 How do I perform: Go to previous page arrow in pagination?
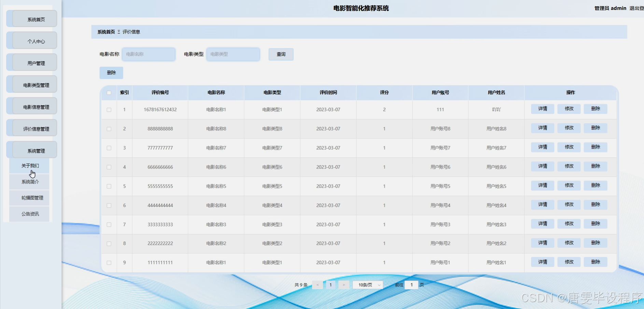tap(318, 285)
